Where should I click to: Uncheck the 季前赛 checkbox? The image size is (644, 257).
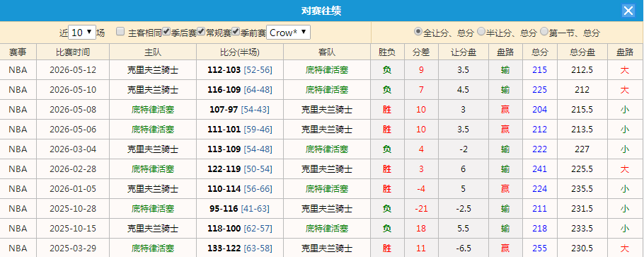coord(236,32)
